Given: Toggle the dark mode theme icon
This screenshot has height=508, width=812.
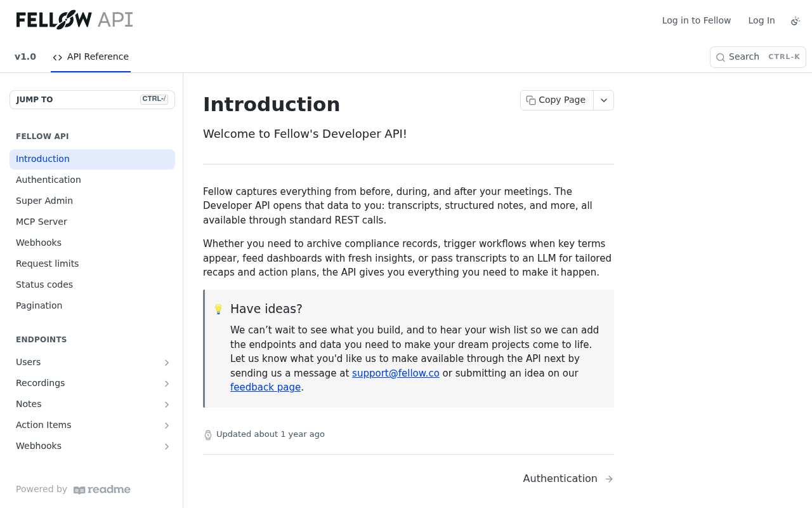Looking at the screenshot, I should 796,21.
